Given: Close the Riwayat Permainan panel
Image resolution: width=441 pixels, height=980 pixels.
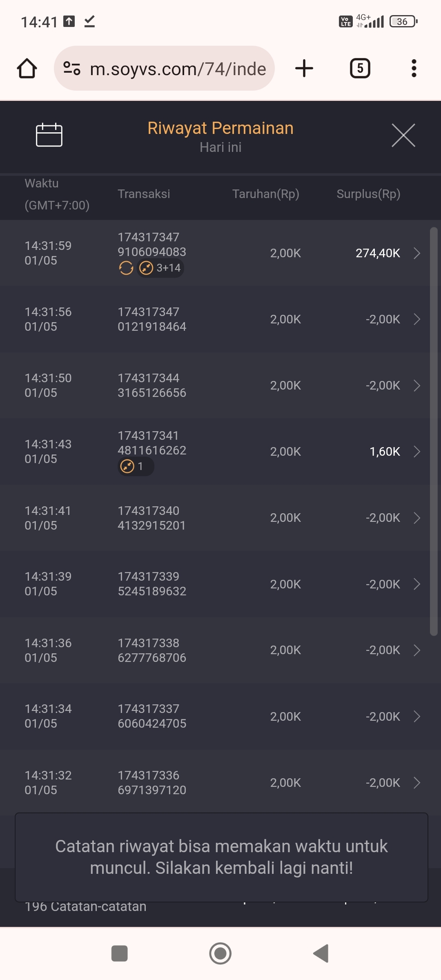Looking at the screenshot, I should click(x=403, y=135).
